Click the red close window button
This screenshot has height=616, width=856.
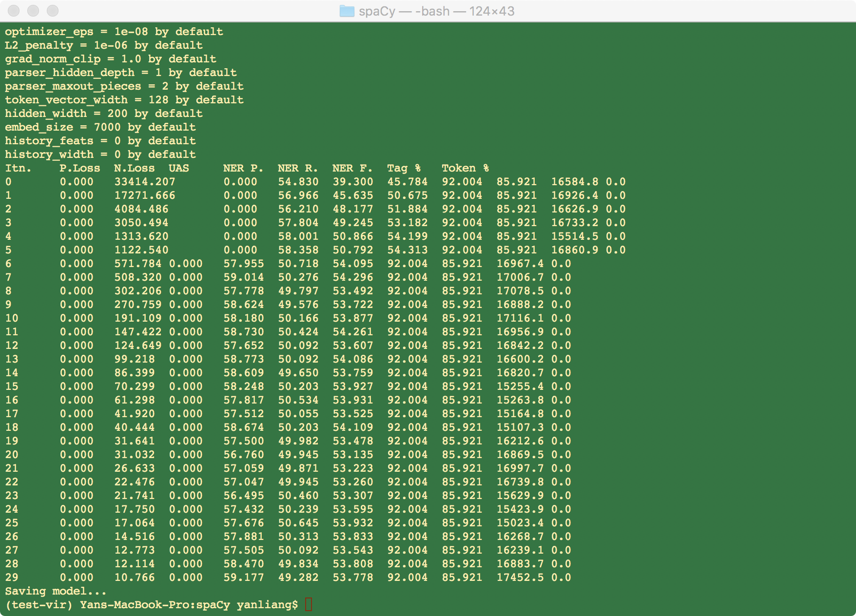pyautogui.click(x=14, y=11)
